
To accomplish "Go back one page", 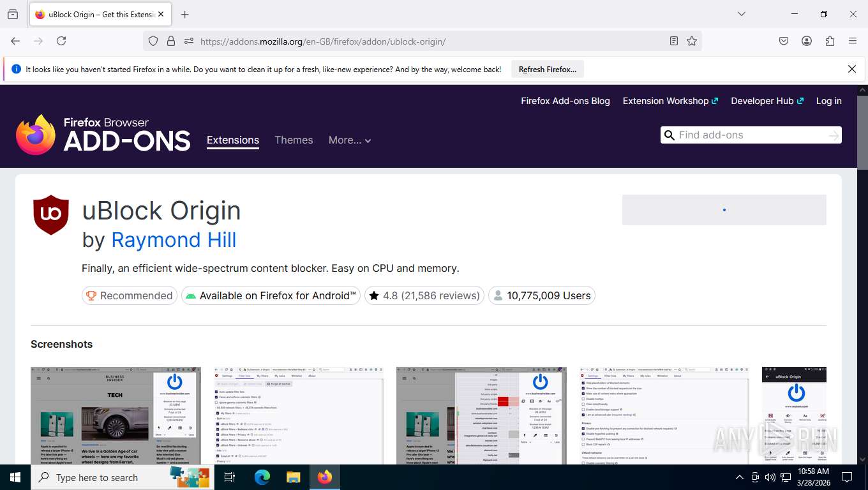I will tap(15, 41).
